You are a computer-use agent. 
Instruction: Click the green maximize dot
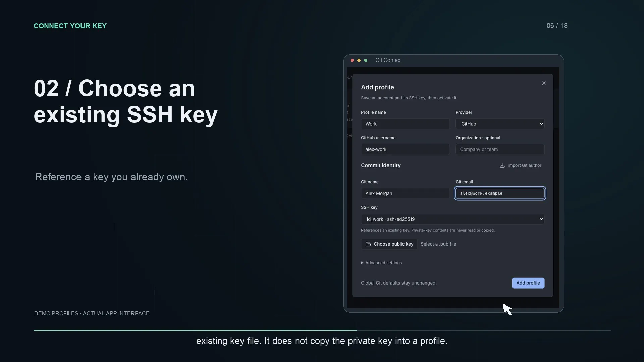[366, 60]
